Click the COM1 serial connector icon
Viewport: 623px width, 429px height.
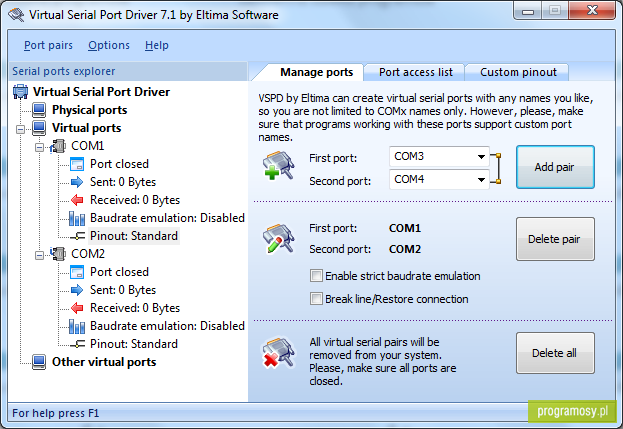58,146
